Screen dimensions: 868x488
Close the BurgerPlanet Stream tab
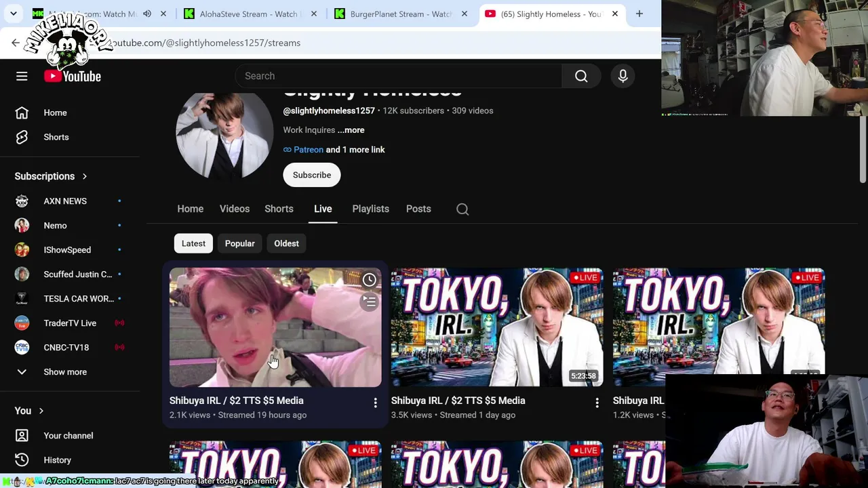[465, 14]
